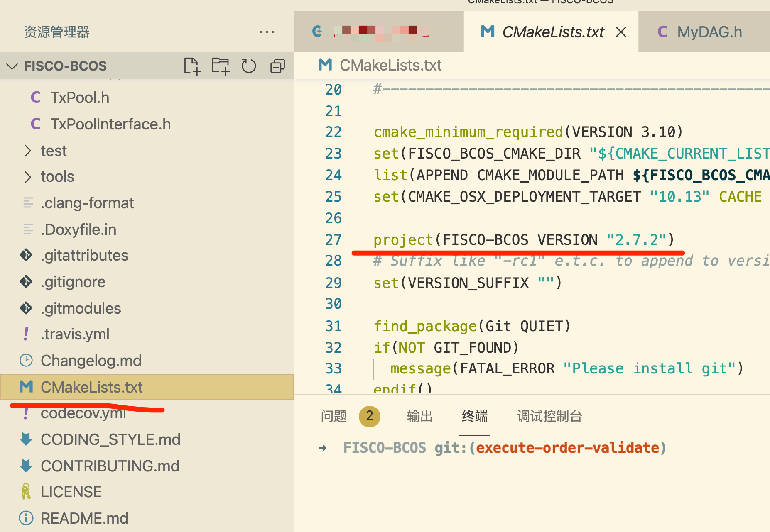
Task: Open the explorer more actions ellipsis
Action: 267,32
